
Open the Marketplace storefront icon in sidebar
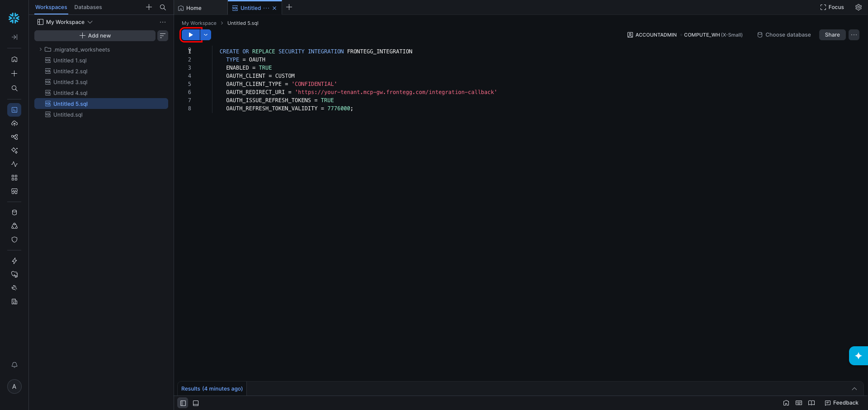pyautogui.click(x=14, y=191)
